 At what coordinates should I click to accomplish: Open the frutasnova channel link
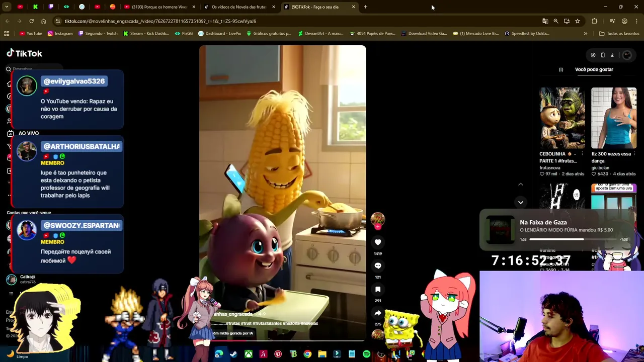coord(549,167)
